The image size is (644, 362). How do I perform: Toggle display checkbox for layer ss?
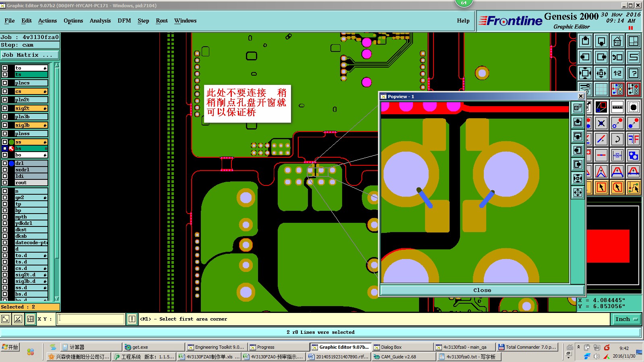tap(5, 142)
